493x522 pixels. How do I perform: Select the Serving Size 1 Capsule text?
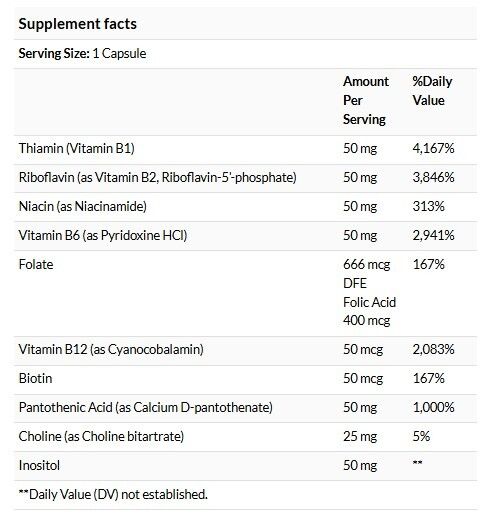tap(82, 54)
